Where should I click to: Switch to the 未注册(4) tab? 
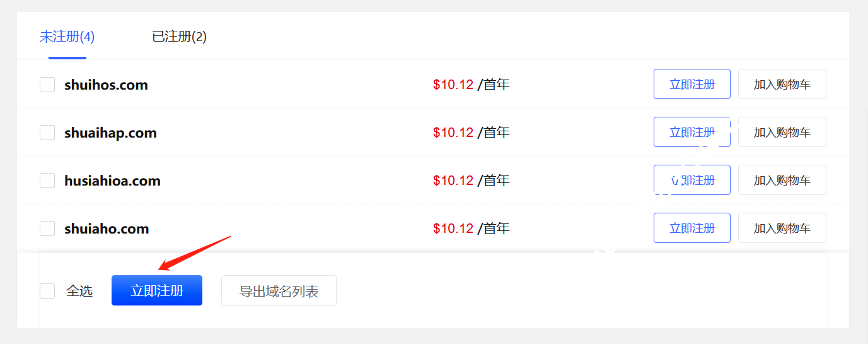click(x=67, y=37)
